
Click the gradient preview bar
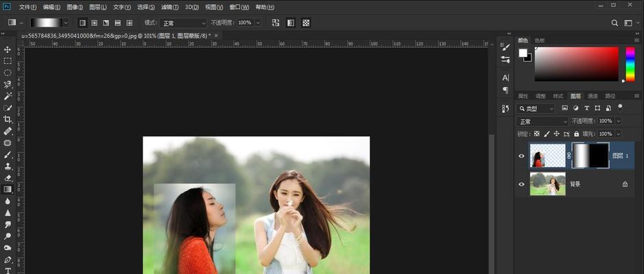point(45,23)
